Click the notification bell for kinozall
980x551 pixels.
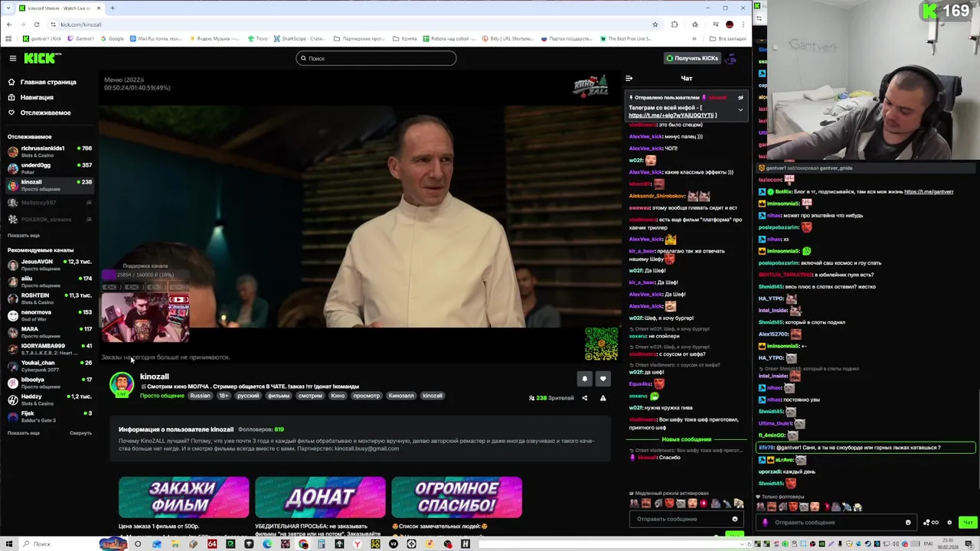pyautogui.click(x=584, y=379)
